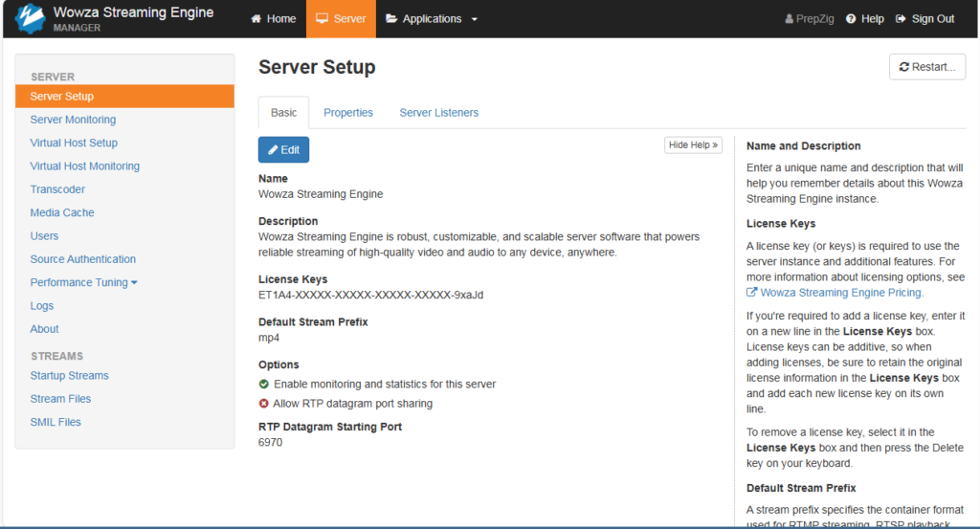Select the Basic tab
The width and height of the screenshot is (980, 529).
(283, 113)
